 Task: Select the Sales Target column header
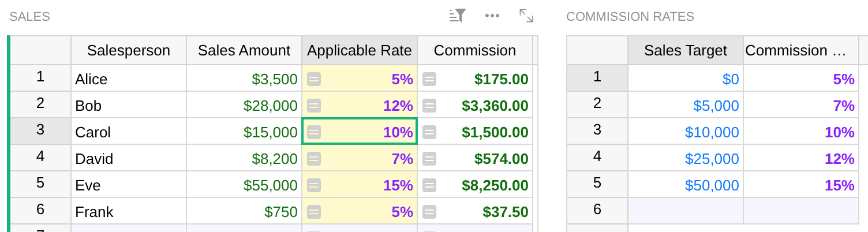pyautogui.click(x=686, y=50)
